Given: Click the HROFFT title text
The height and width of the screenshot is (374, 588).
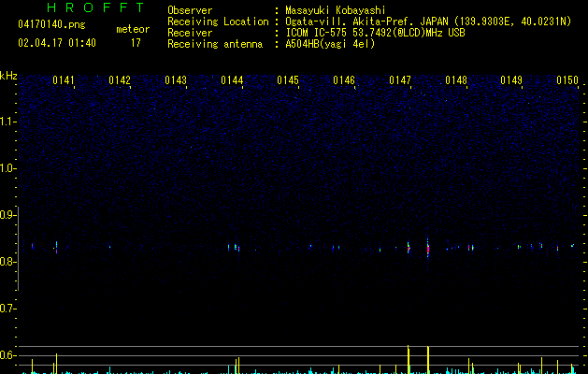Looking at the screenshot, I should pyautogui.click(x=96, y=7).
